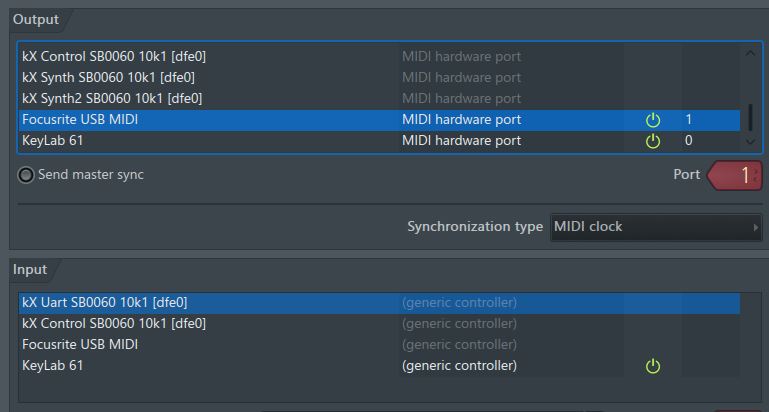Click KeyLab 61 output port number 0
The image size is (769, 412).
click(x=689, y=141)
